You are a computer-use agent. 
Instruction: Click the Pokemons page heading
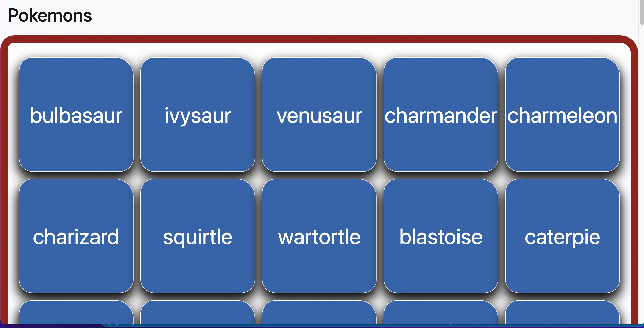[50, 16]
